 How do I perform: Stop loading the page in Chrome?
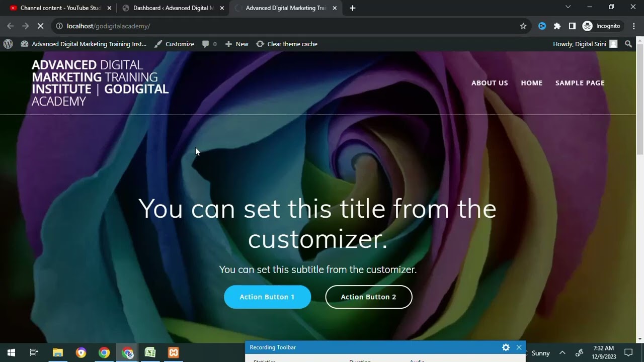[41, 26]
